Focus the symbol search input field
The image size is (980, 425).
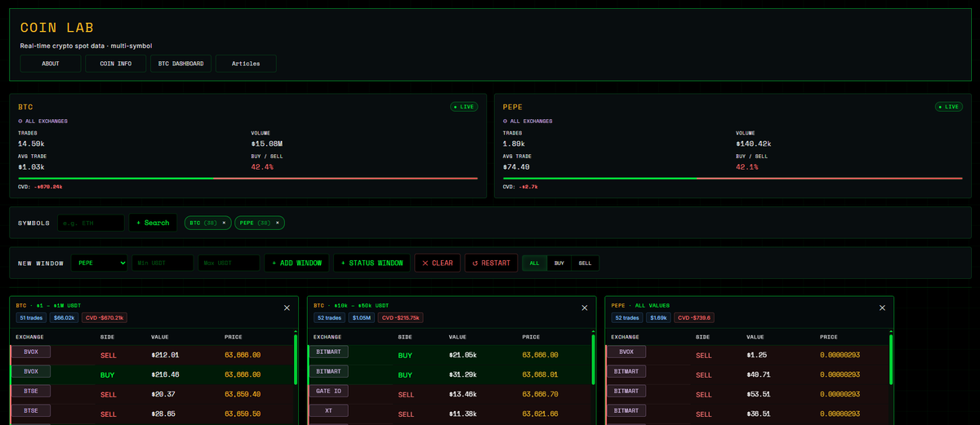[x=91, y=223]
